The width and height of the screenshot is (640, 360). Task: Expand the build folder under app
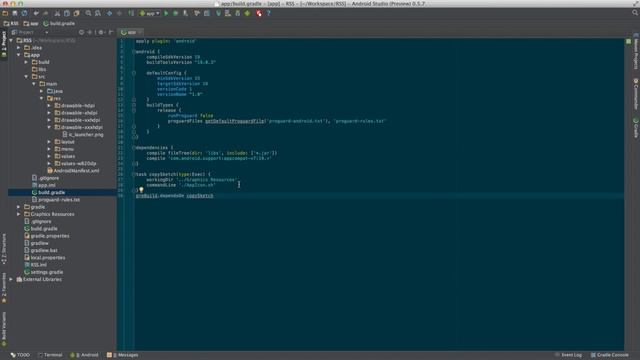click(27, 62)
